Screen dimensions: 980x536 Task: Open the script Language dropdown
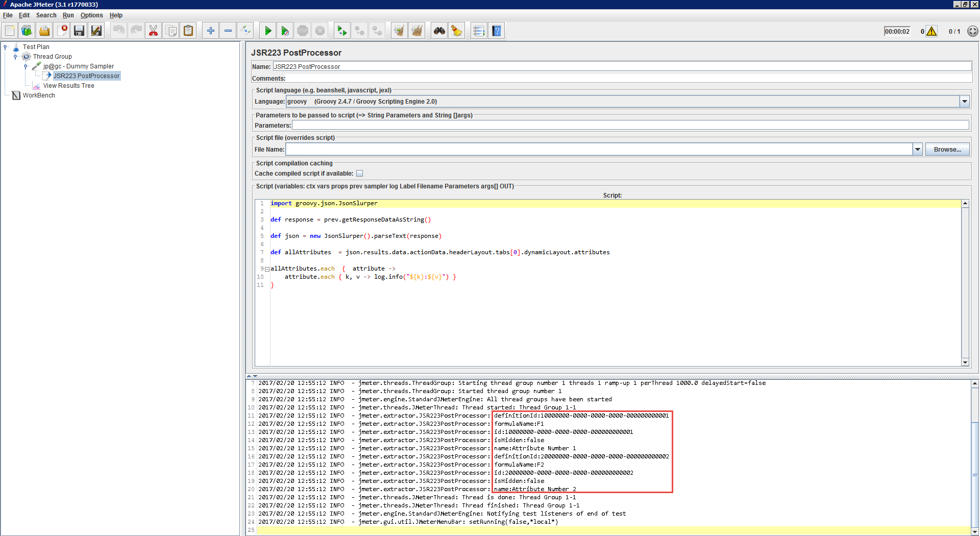pyautogui.click(x=964, y=102)
